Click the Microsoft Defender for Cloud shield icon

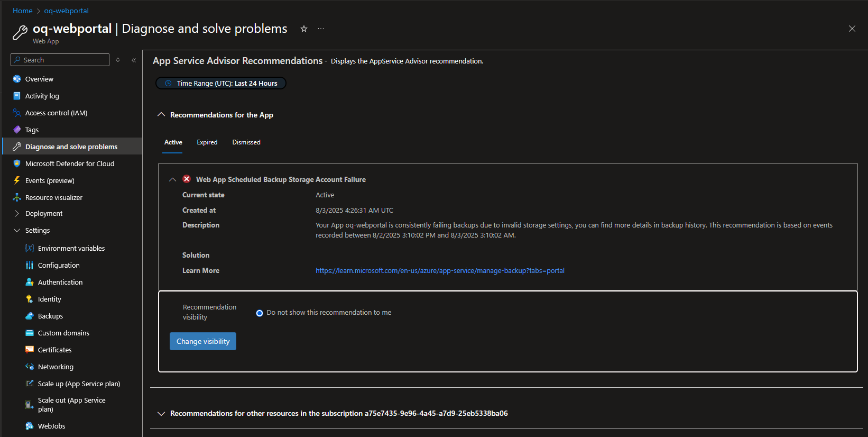17,163
